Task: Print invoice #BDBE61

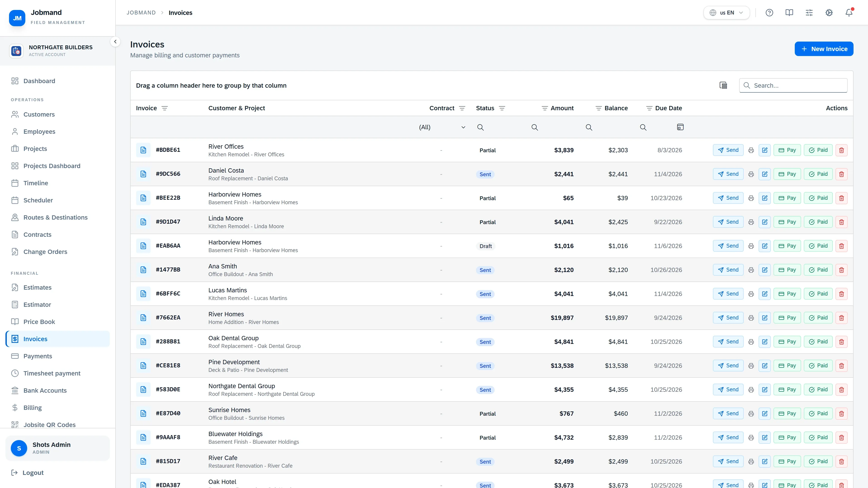Action: click(751, 150)
